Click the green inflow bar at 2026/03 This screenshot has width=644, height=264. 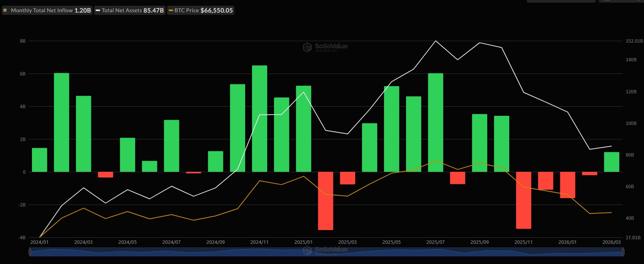coord(611,162)
